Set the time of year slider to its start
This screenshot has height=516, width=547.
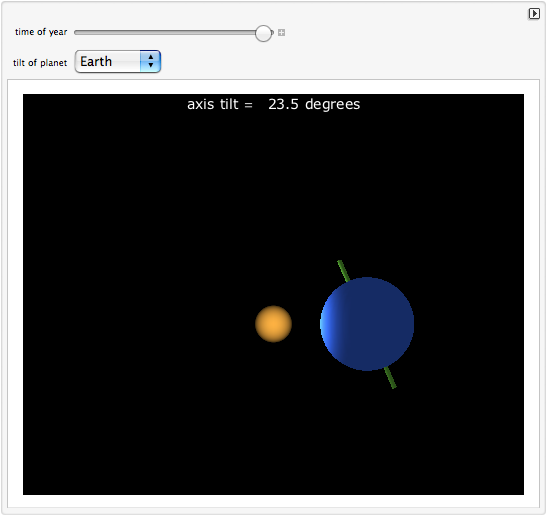point(77,33)
